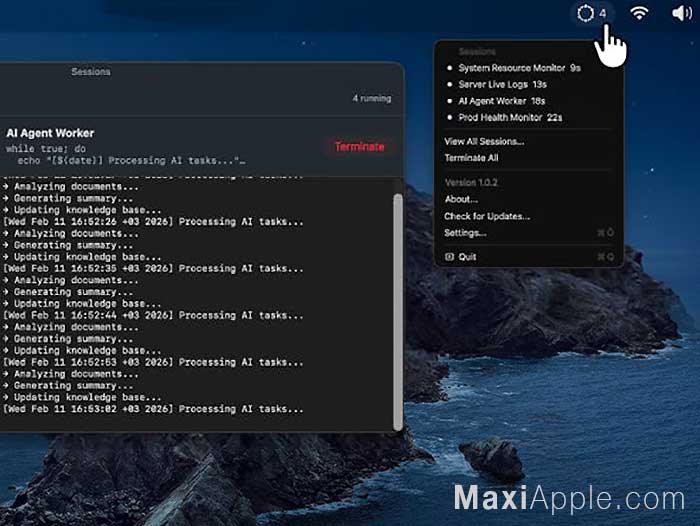Click the volume speaker icon
Image resolution: width=700 pixels, height=526 pixels.
(x=682, y=13)
